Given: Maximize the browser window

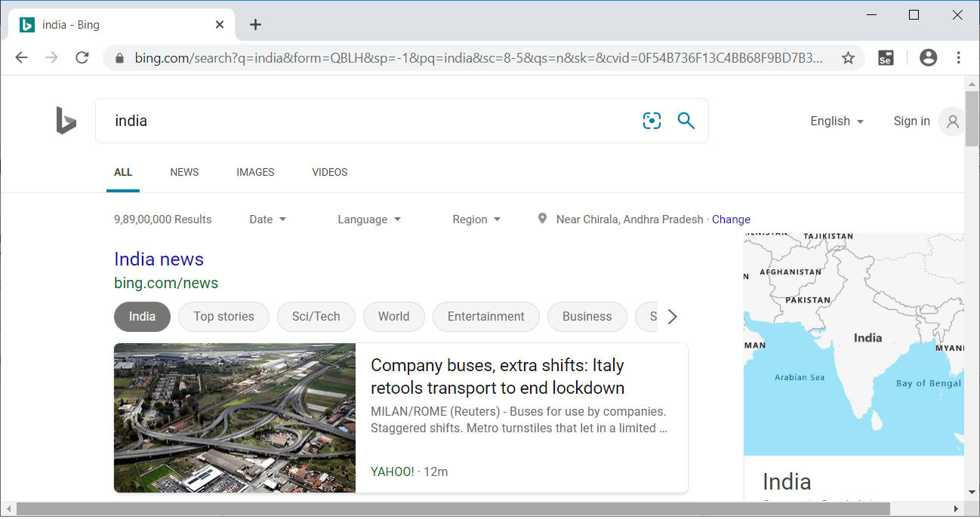Looking at the screenshot, I should 914,14.
